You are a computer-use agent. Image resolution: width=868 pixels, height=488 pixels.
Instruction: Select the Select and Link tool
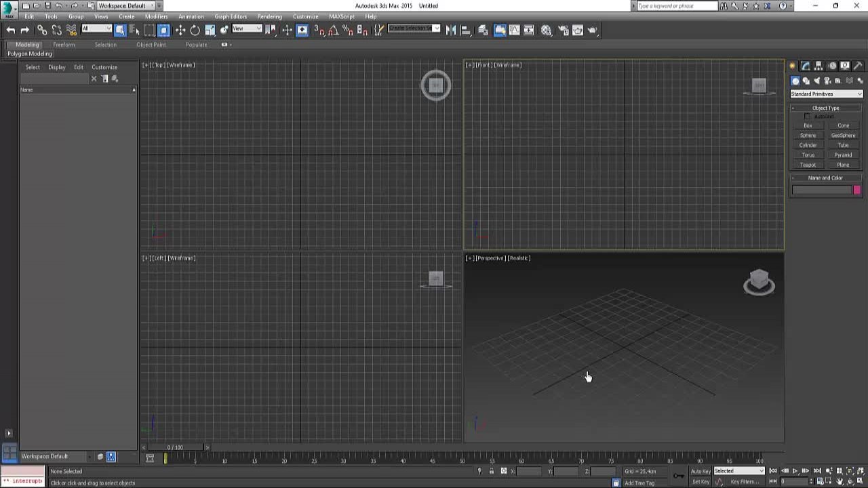pos(42,30)
